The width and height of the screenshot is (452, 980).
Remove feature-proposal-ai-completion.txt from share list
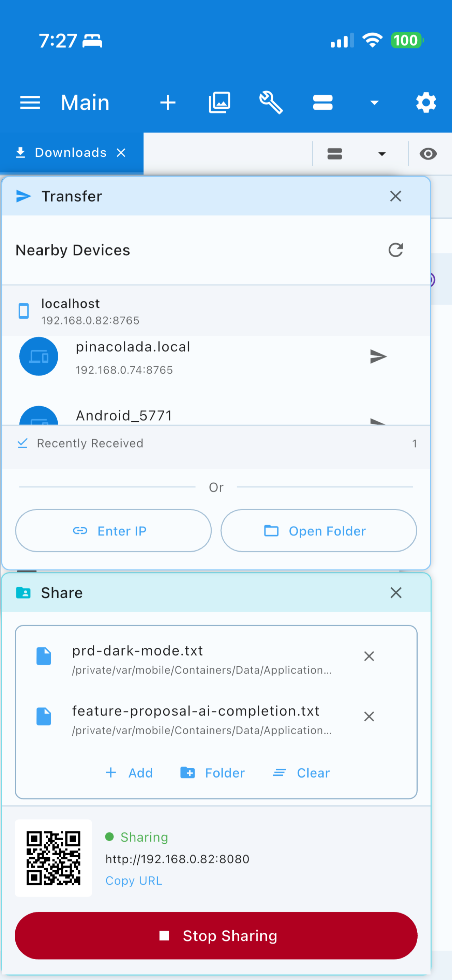[x=369, y=717]
